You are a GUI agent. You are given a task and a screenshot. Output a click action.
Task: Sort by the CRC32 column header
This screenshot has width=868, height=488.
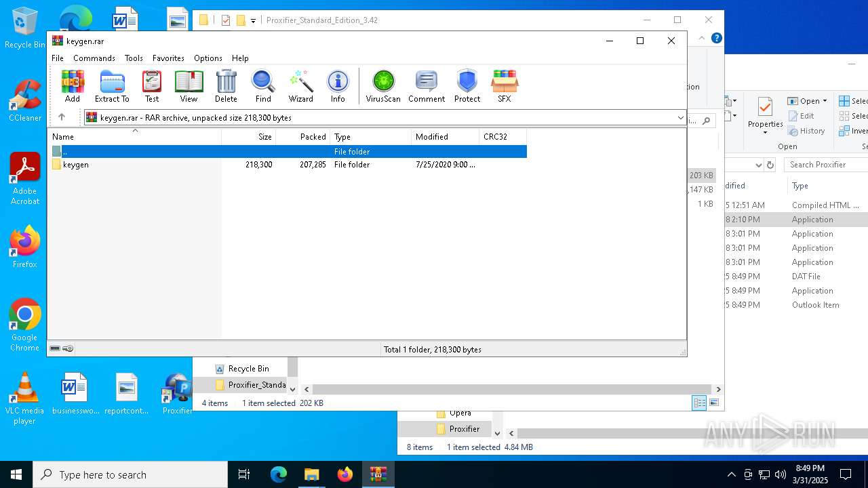(502, 137)
